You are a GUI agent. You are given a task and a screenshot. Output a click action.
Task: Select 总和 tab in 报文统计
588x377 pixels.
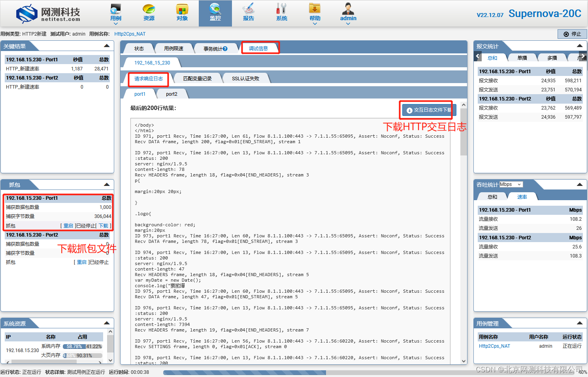click(492, 58)
